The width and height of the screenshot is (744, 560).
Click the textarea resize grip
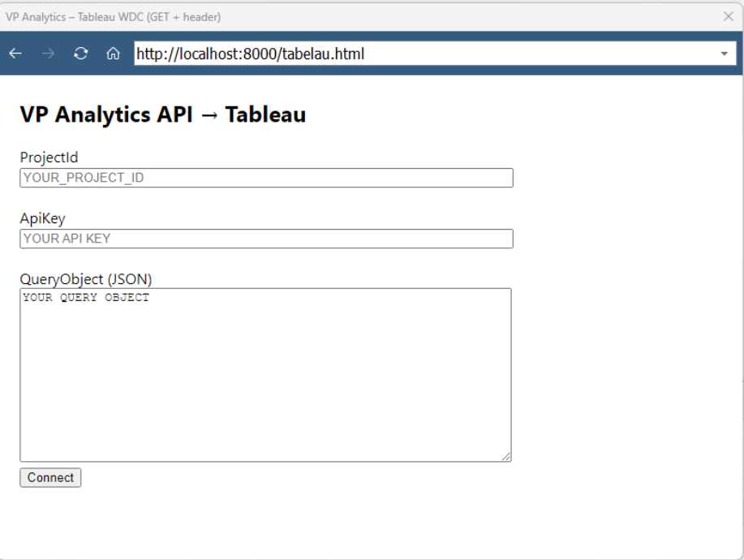pyautogui.click(x=508, y=457)
